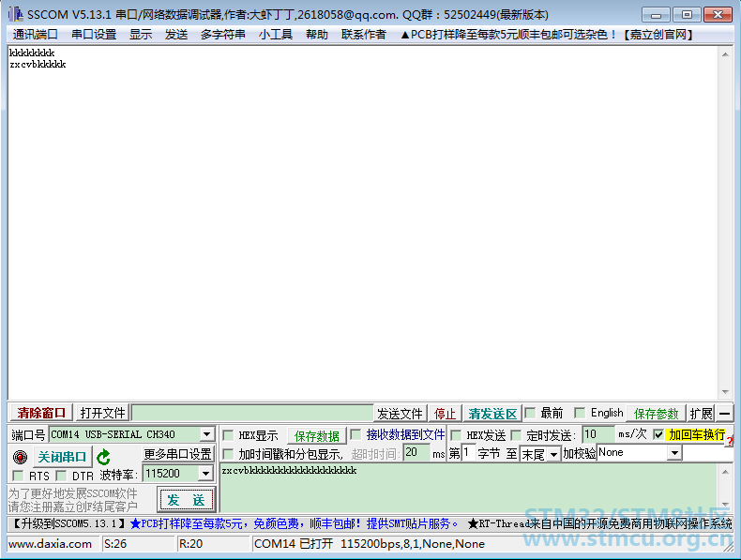This screenshot has height=560, width=741.
Task: Click the 发送文件 button
Action: (400, 414)
